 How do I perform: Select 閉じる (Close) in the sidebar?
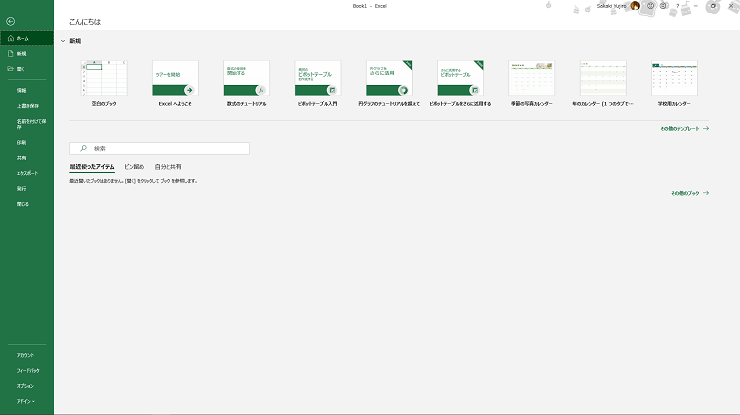[x=27, y=204]
